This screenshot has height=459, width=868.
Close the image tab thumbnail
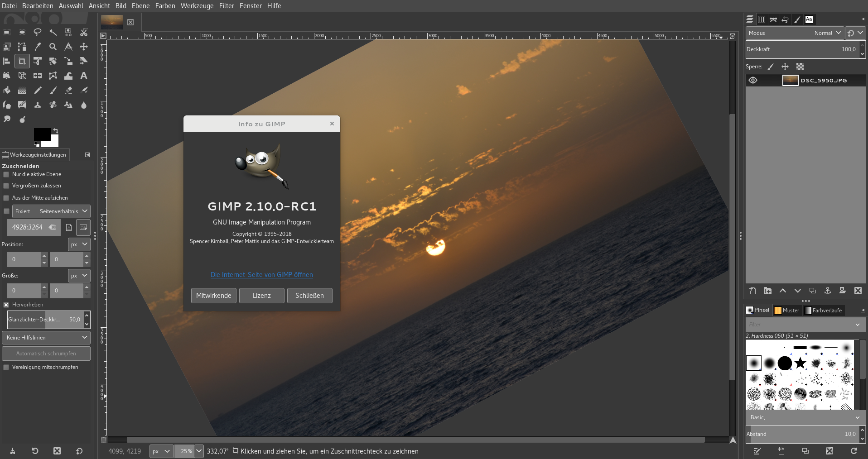[130, 22]
